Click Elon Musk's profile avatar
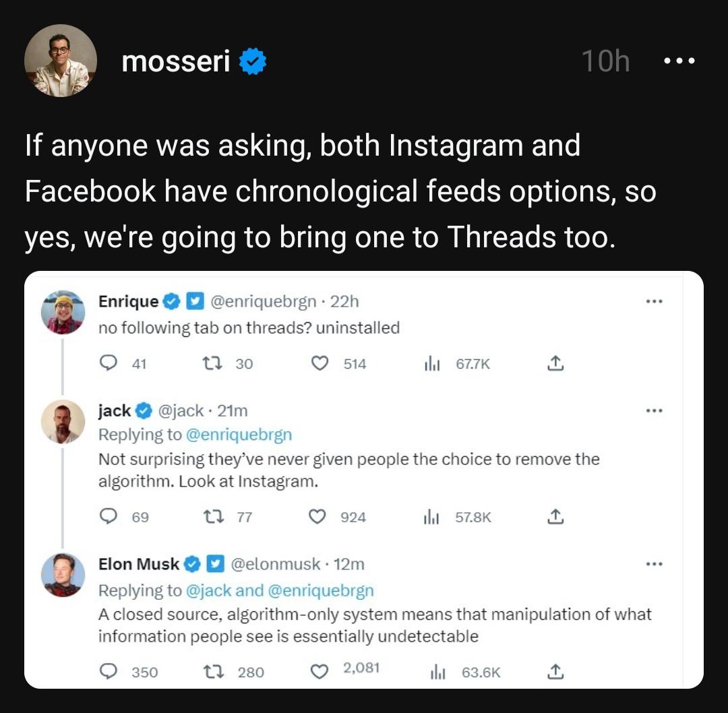 pos(63,575)
